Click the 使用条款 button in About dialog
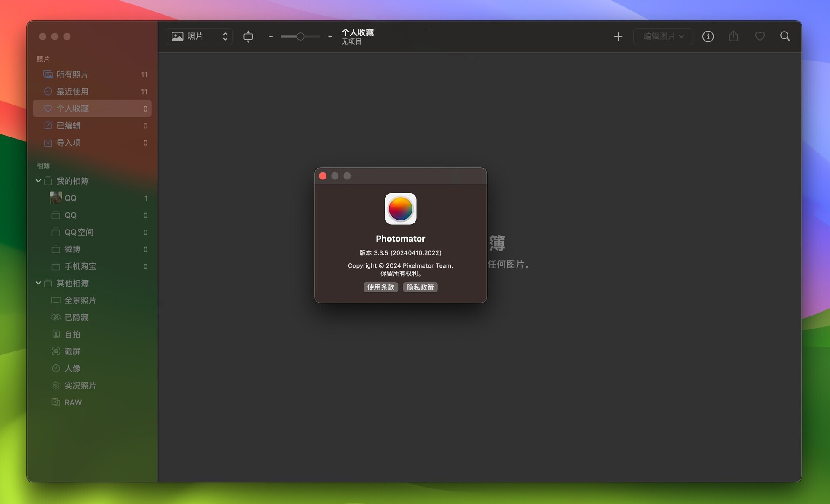830x504 pixels. (380, 287)
